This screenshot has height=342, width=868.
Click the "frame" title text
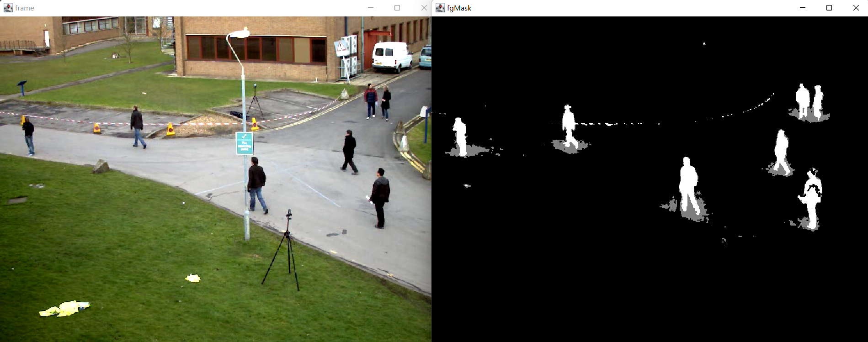(x=25, y=8)
